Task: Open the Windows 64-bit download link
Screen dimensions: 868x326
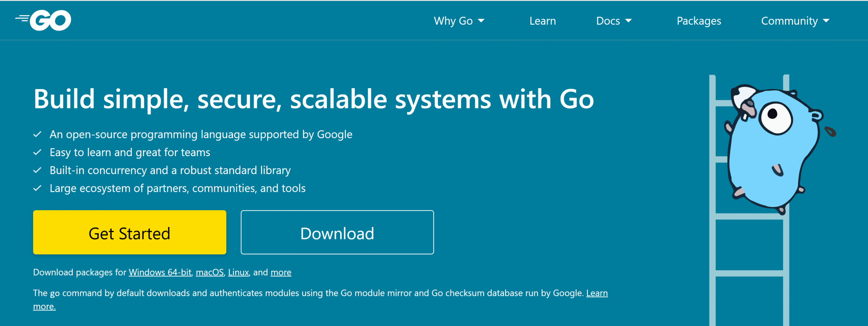Action: (x=160, y=272)
